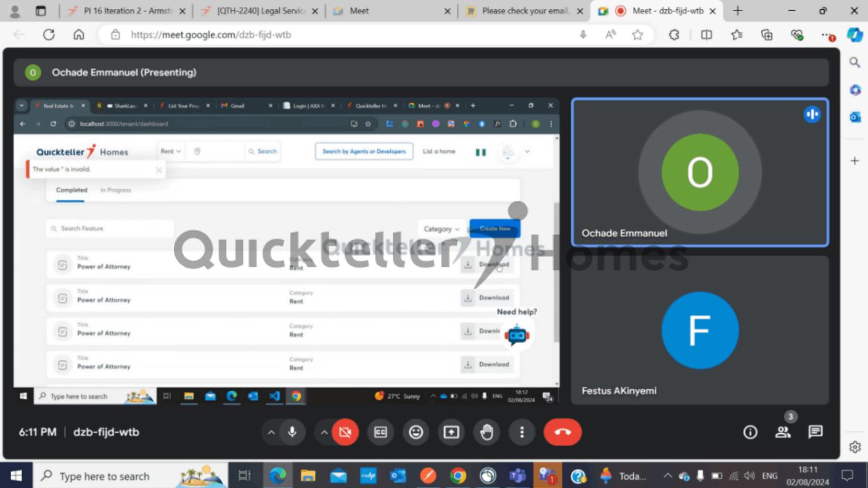
Task: Toggle the microphone mute button
Action: click(x=292, y=433)
